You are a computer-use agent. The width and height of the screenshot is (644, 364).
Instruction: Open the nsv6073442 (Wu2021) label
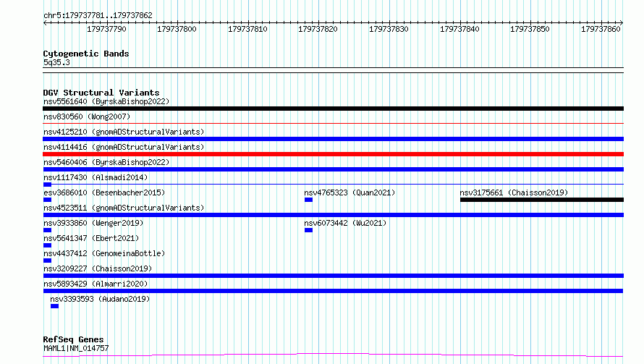tap(345, 223)
